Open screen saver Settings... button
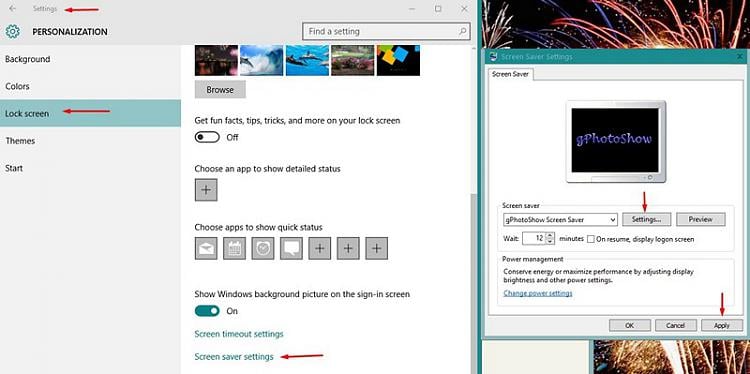The image size is (750, 374). 646,220
